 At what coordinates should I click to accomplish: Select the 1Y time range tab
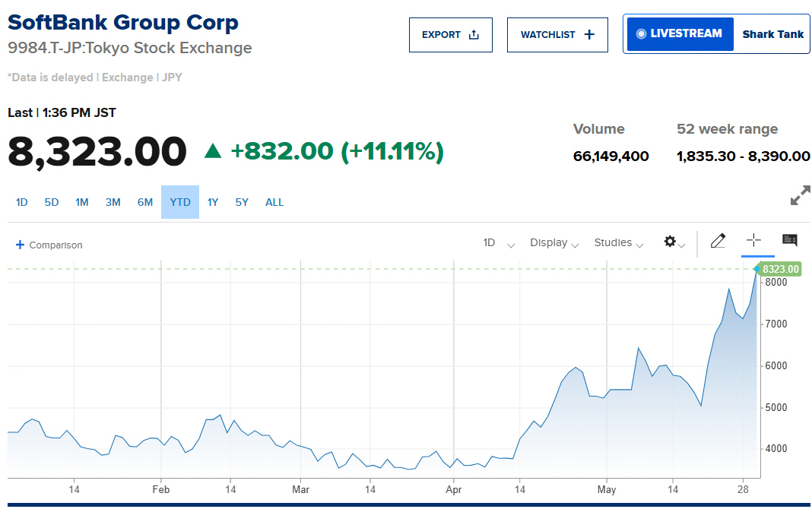213,202
